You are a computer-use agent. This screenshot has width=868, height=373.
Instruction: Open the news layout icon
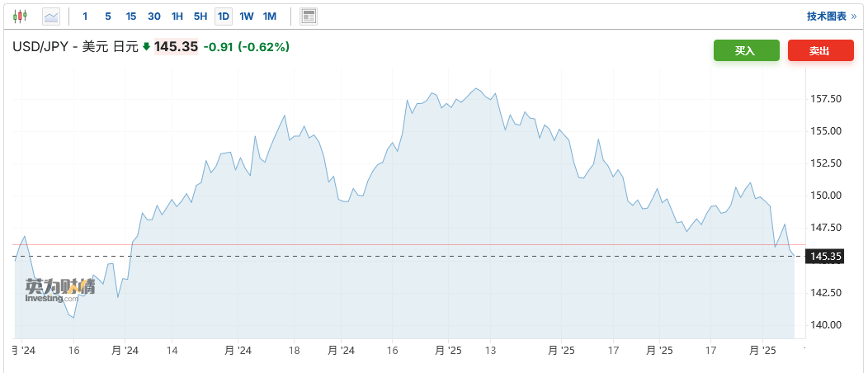point(309,16)
